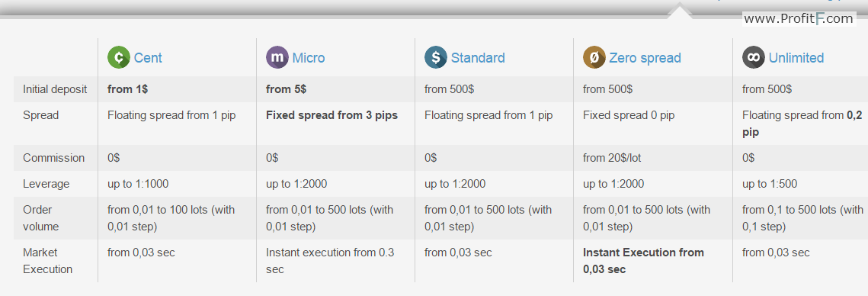Click the Order volume row label
This screenshot has width=868, height=296.
(x=40, y=218)
